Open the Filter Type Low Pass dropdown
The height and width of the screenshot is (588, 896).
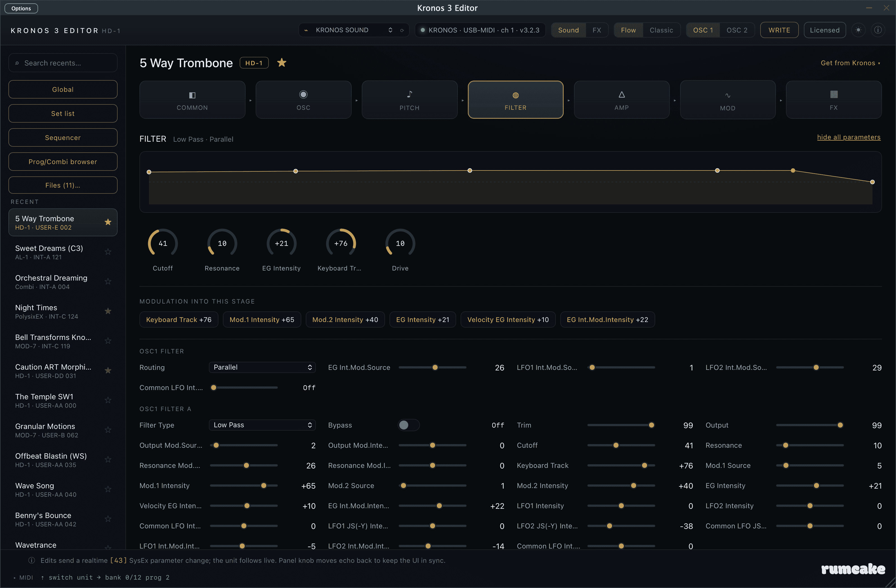pyautogui.click(x=262, y=425)
